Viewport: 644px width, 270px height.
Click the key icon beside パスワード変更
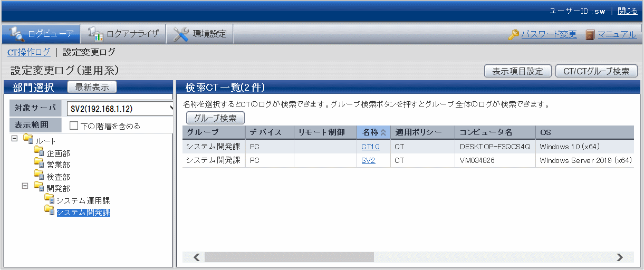(514, 35)
